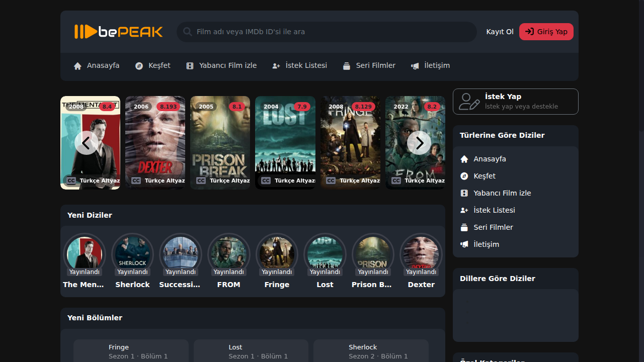
Task: Select the Succession circle thumbnail in Yeni Diziler
Action: tap(181, 253)
